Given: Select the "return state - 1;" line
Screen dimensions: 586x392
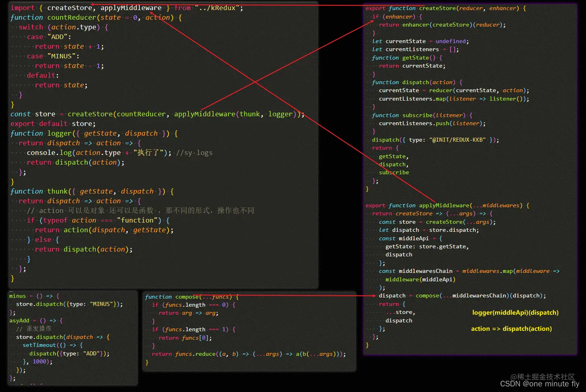Looking at the screenshot, I should pos(69,66).
